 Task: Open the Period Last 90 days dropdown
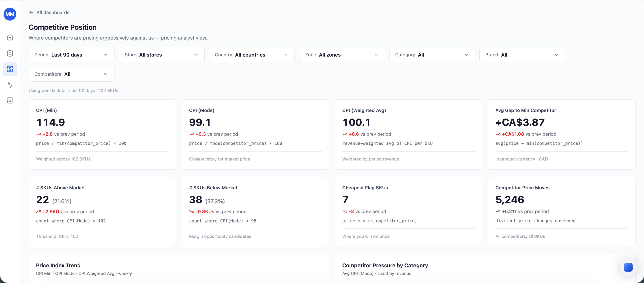pyautogui.click(x=72, y=55)
